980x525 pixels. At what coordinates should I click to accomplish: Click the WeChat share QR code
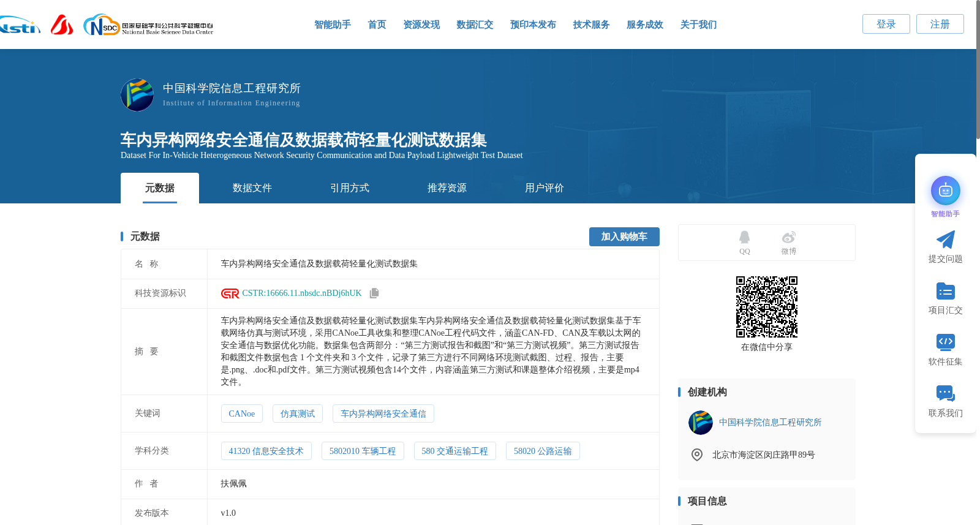click(767, 307)
